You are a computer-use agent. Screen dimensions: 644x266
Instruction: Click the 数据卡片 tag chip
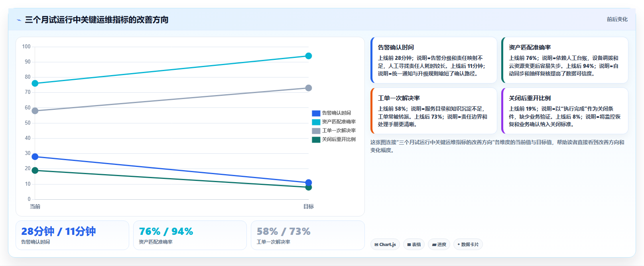[x=468, y=244]
